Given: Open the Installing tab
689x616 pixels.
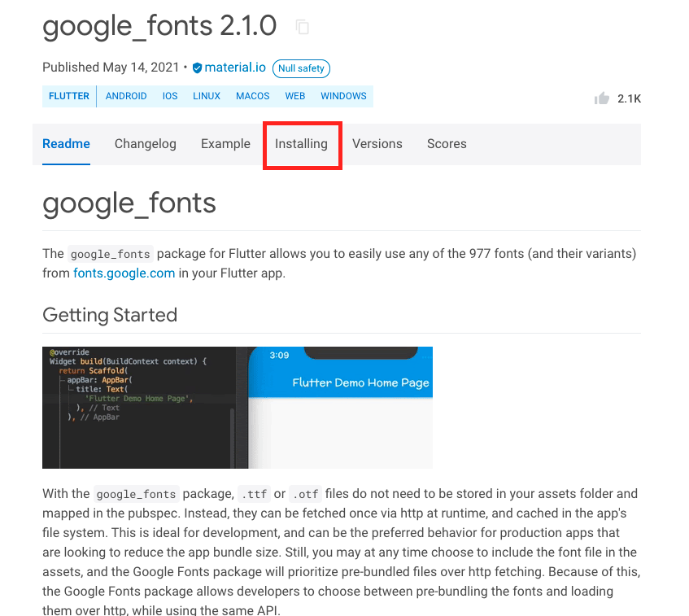Looking at the screenshot, I should click(302, 143).
